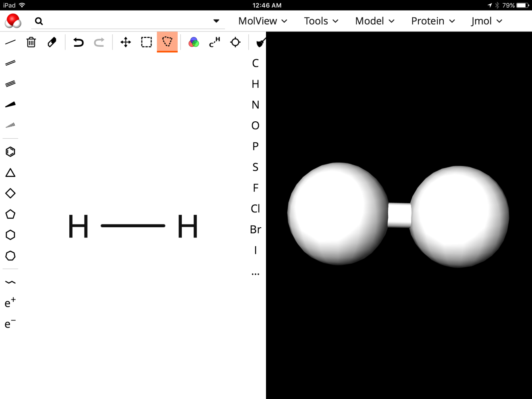Expand the Jmol dropdown menu
Image resolution: width=532 pixels, height=399 pixels.
[486, 21]
